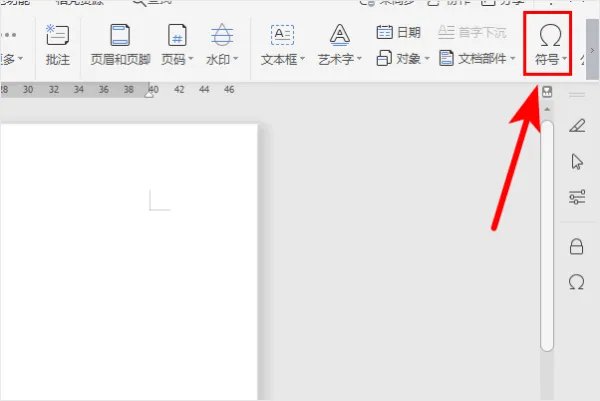Click inside the blank document page
The width and height of the screenshot is (600, 401).
tap(129, 262)
